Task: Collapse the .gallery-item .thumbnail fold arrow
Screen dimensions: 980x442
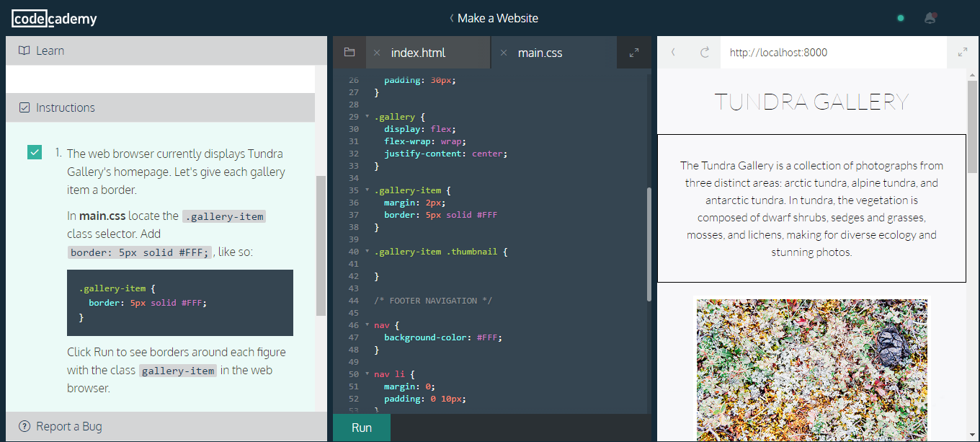Action: tap(367, 252)
